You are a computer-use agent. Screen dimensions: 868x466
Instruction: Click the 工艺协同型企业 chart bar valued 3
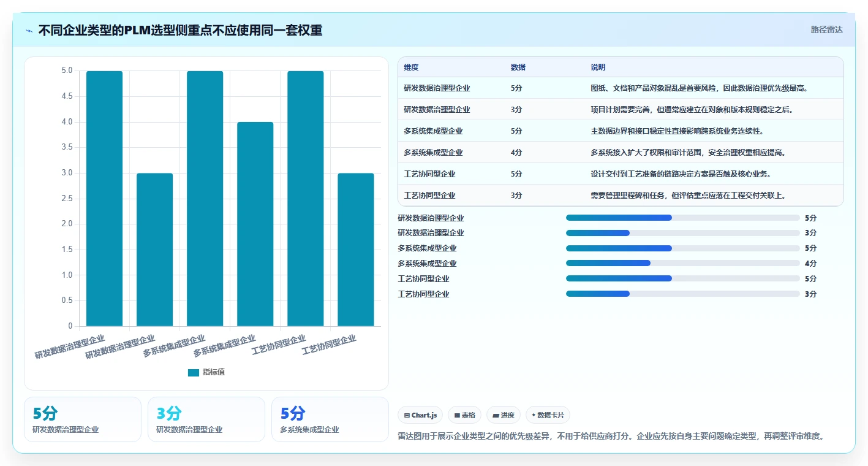click(356, 250)
